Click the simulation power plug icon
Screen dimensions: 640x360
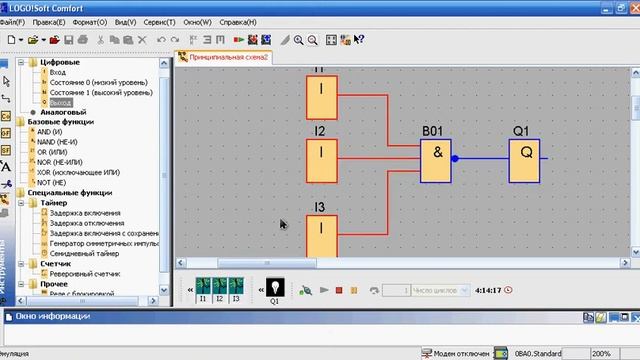coord(305,290)
